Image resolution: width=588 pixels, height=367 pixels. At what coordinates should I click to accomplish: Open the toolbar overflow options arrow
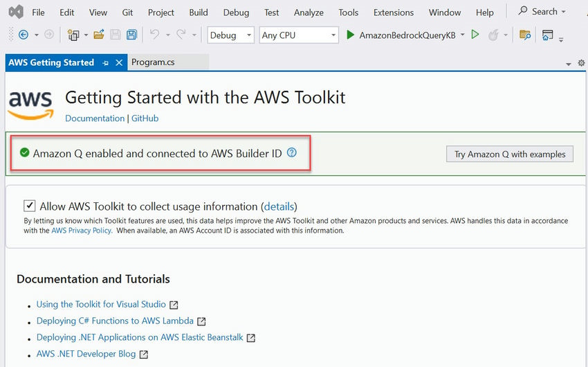click(x=561, y=39)
